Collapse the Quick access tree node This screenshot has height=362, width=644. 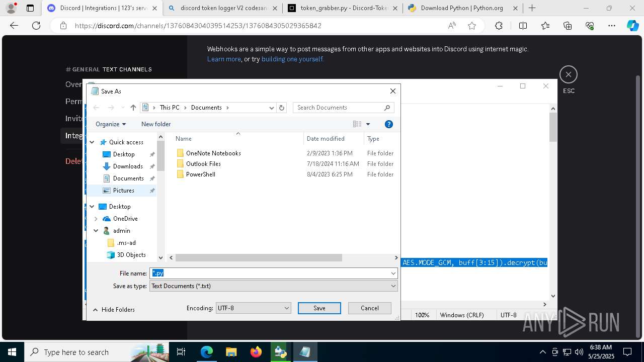92,142
